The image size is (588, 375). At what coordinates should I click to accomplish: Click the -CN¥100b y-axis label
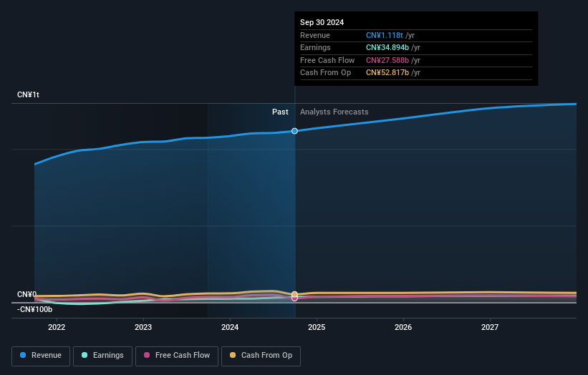[x=34, y=309]
